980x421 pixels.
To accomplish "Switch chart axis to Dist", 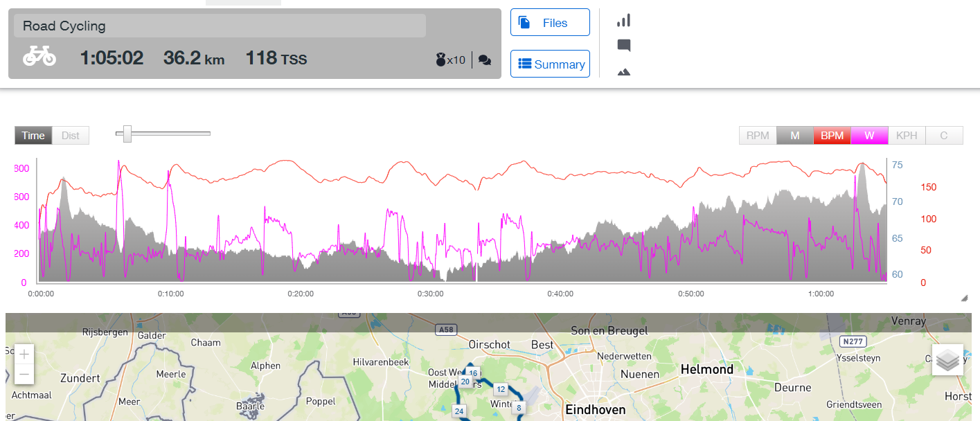I will click(x=71, y=136).
